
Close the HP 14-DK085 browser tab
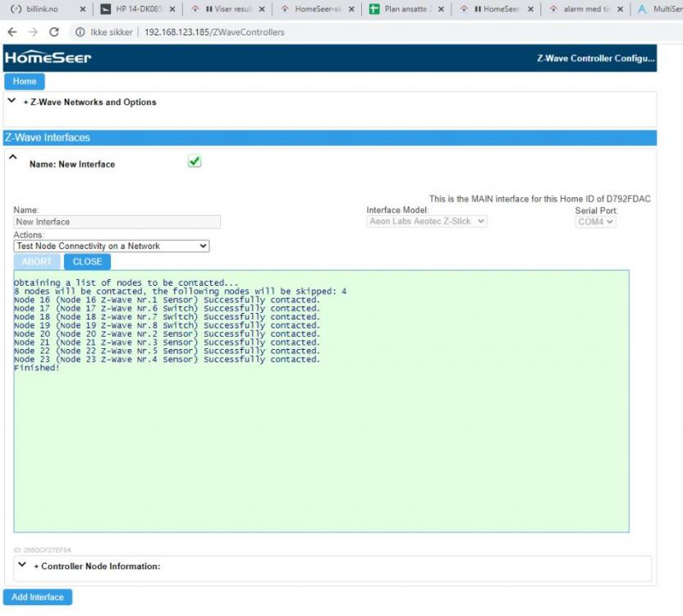coord(172,10)
